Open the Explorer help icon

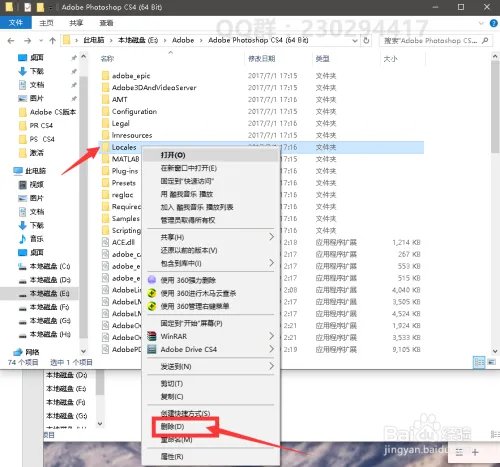pos(493,23)
